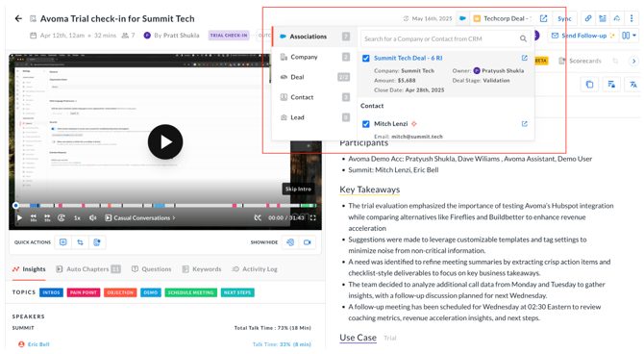Open the Techcorp Deal selector field
Viewport: 644px width, 354px height.
coord(502,18)
